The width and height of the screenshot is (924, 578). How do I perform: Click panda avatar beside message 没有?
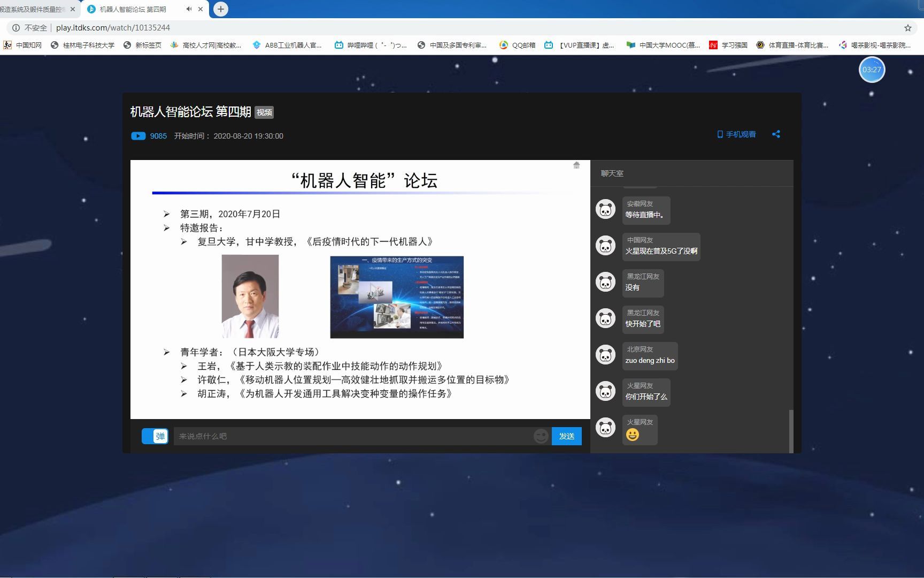point(605,282)
